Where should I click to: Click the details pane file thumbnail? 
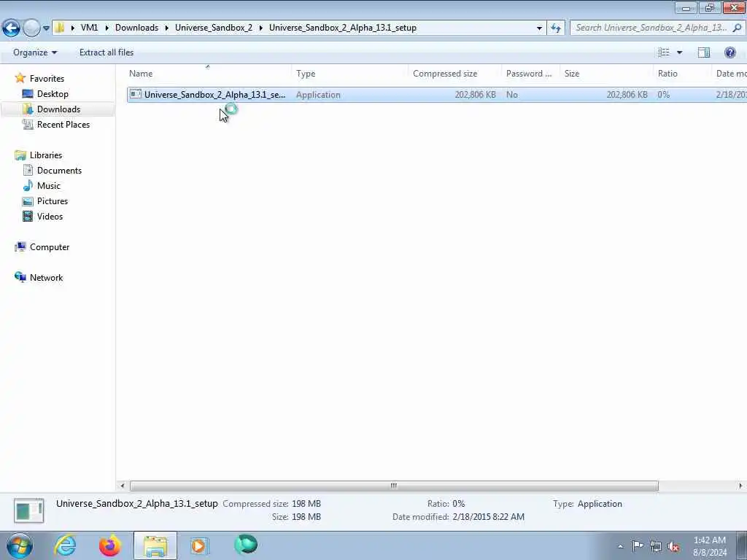click(x=28, y=510)
